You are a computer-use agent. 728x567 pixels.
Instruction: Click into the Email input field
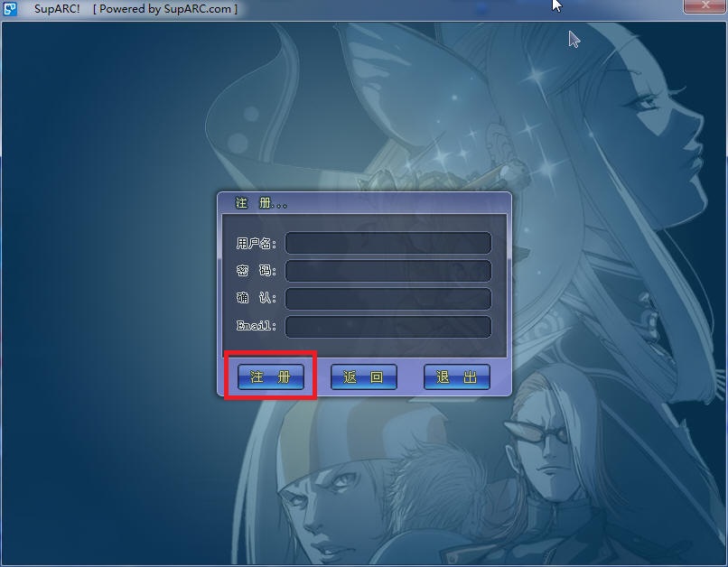[388, 327]
